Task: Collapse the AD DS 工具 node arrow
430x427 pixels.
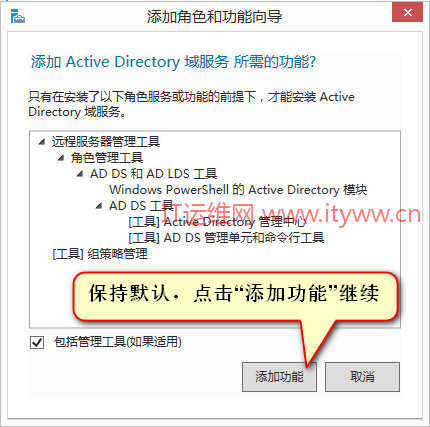Action: [x=99, y=206]
